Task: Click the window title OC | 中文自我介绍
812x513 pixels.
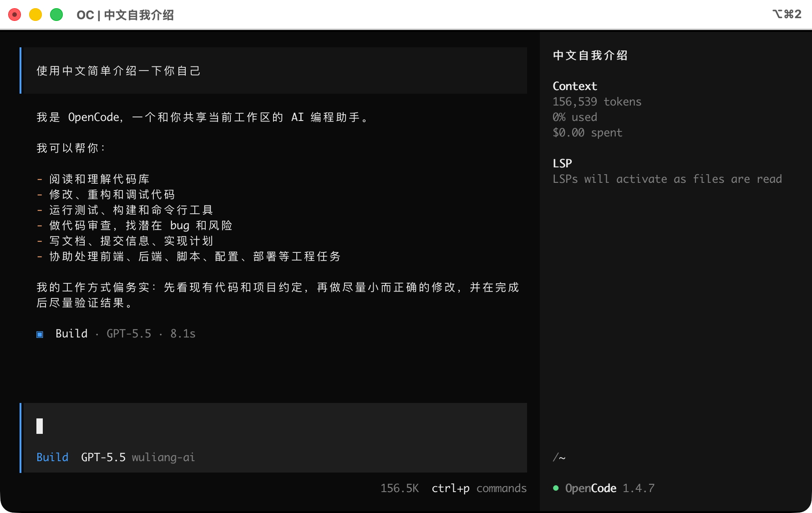Action: pos(125,15)
